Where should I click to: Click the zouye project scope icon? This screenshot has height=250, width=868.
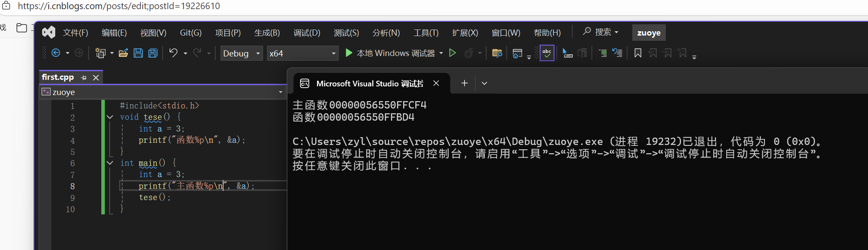coord(46,92)
